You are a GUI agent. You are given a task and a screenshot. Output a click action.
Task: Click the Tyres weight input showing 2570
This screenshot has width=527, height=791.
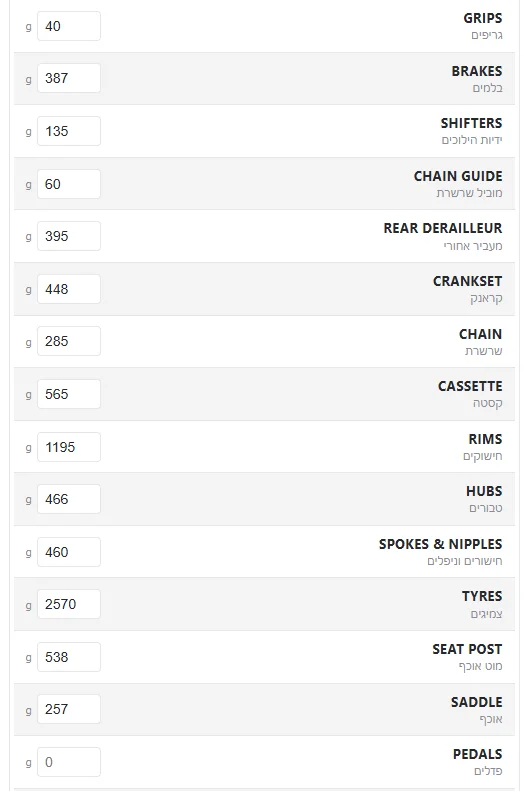[x=69, y=604]
